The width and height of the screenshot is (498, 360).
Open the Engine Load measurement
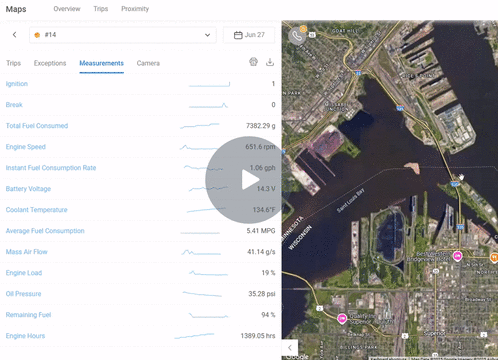[x=24, y=273]
